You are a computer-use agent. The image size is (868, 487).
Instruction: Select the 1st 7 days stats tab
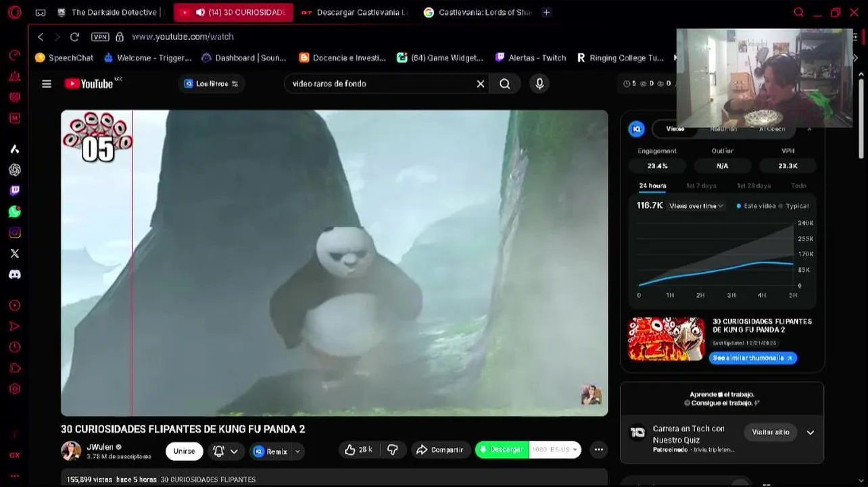[x=701, y=186]
